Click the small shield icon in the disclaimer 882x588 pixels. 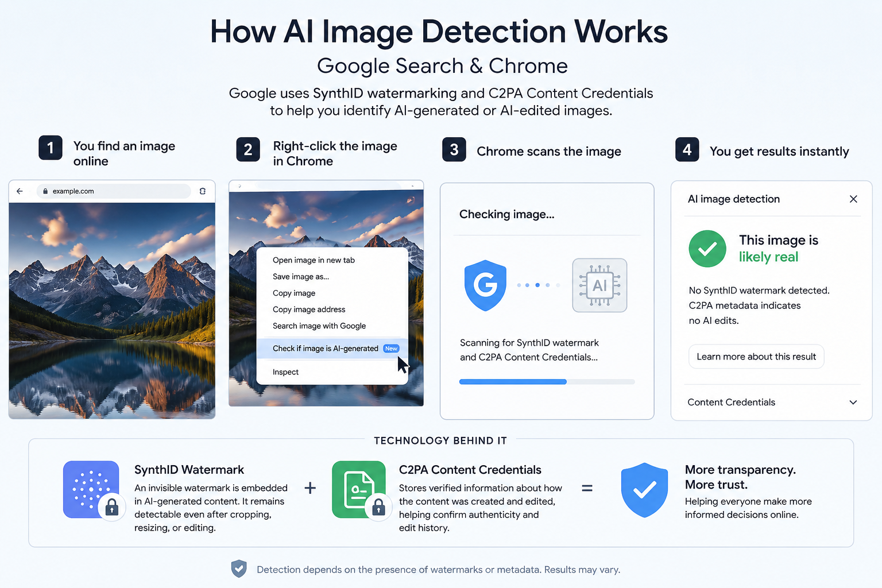pos(239,569)
